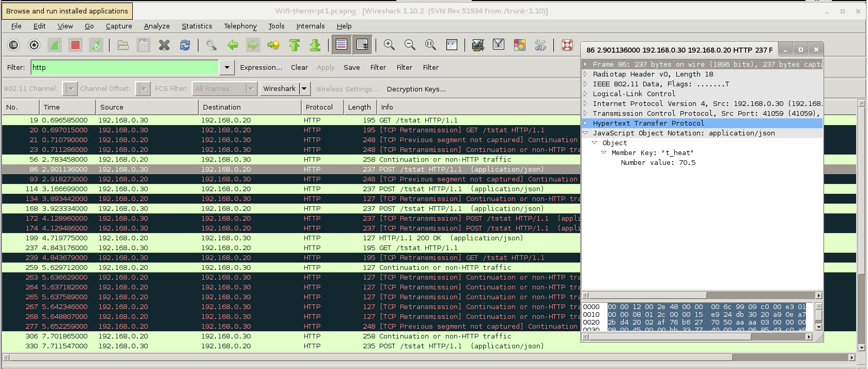Open the Internals menu
The height and width of the screenshot is (369, 868).
coord(311,26)
